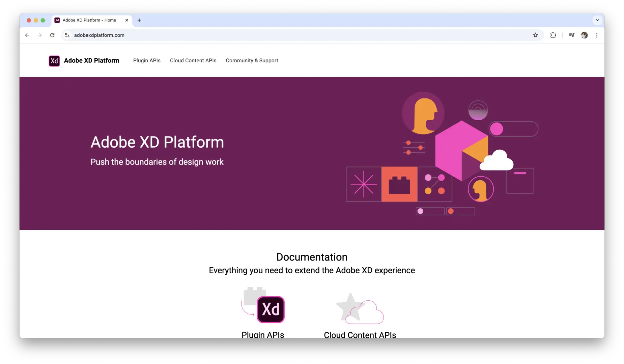Image resolution: width=624 pixels, height=364 pixels.
Task: Open the Cloud Content APIs documentation link
Action: (360, 335)
